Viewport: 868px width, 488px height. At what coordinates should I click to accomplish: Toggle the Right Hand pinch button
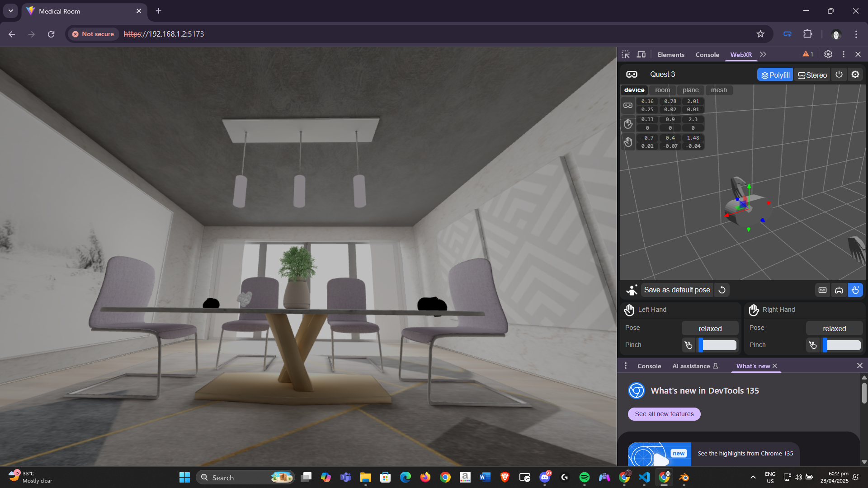coord(813,345)
